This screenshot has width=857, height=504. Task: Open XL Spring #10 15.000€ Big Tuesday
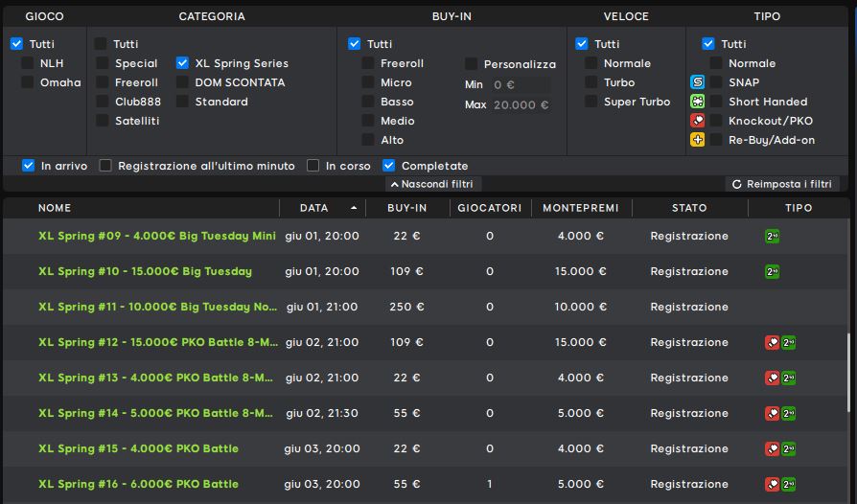(145, 271)
